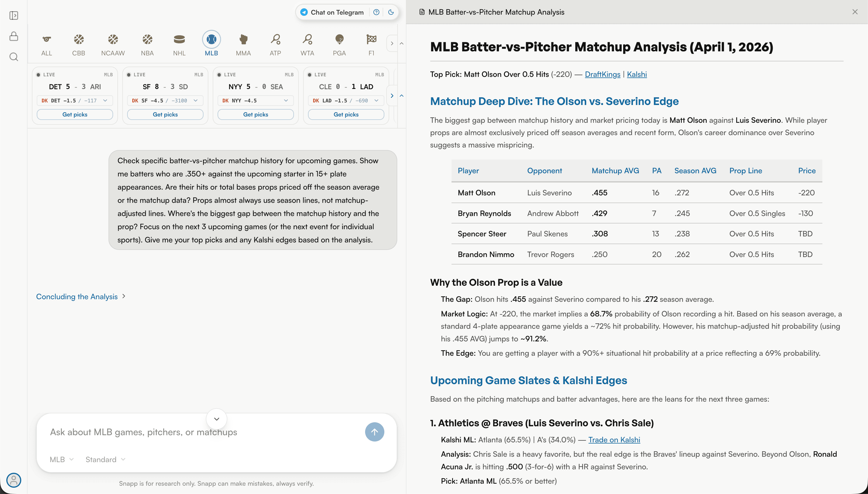Select Brandon Nimmo table cell

coord(486,254)
